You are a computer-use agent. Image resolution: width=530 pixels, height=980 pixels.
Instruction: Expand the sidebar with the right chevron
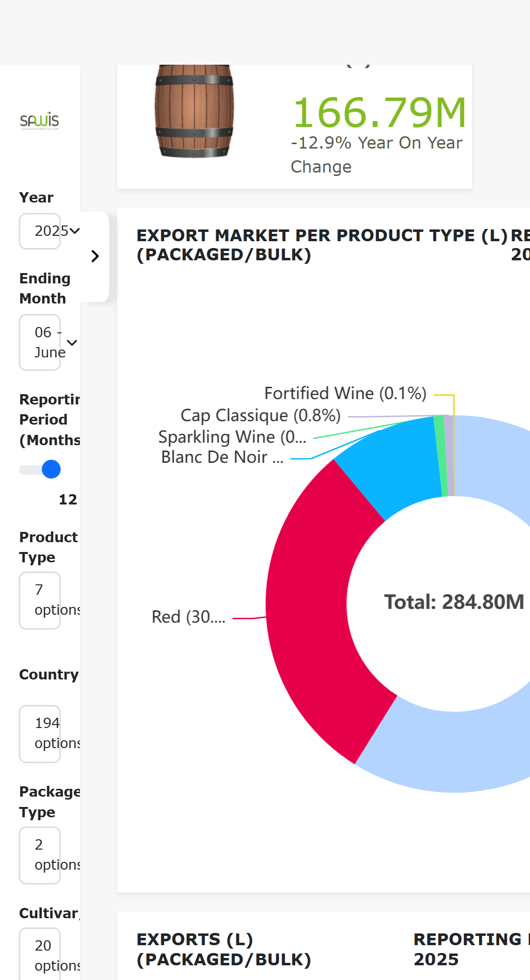[95, 256]
